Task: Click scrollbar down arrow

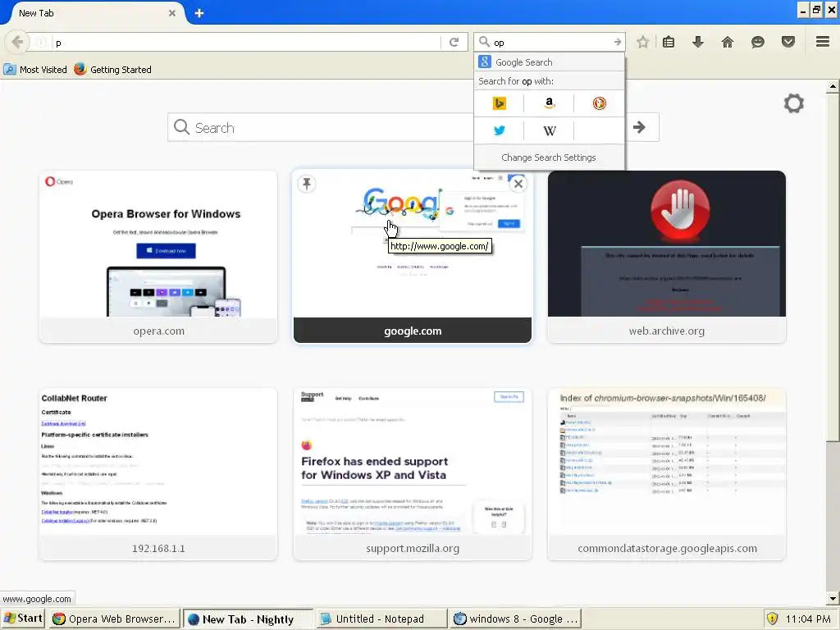Action: (833, 598)
